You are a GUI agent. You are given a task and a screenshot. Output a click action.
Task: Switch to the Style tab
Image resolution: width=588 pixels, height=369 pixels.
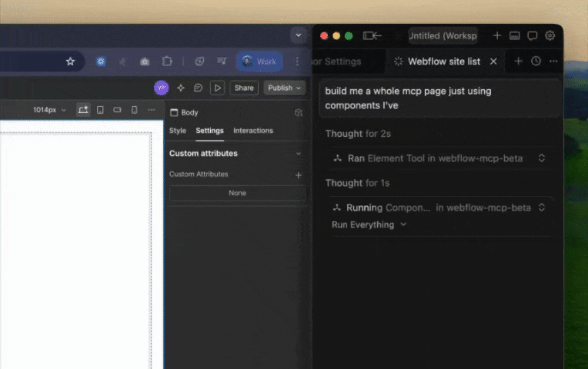coord(177,131)
